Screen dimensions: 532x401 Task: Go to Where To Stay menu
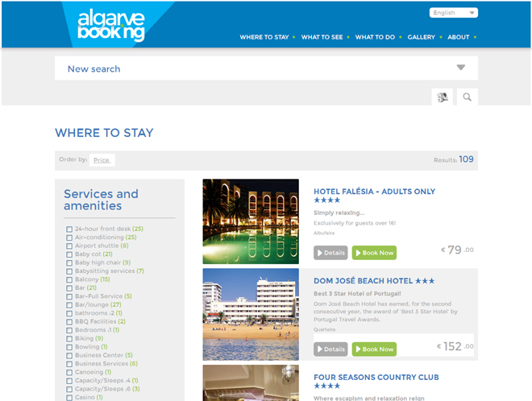tap(264, 37)
